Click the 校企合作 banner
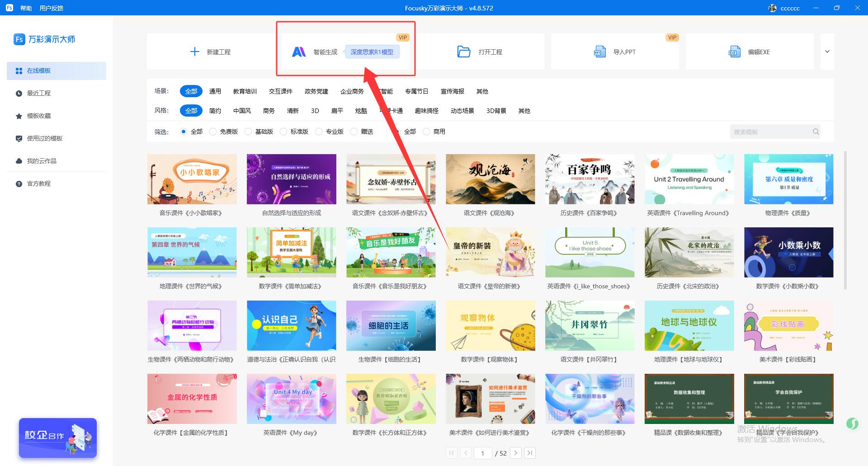 click(58, 438)
